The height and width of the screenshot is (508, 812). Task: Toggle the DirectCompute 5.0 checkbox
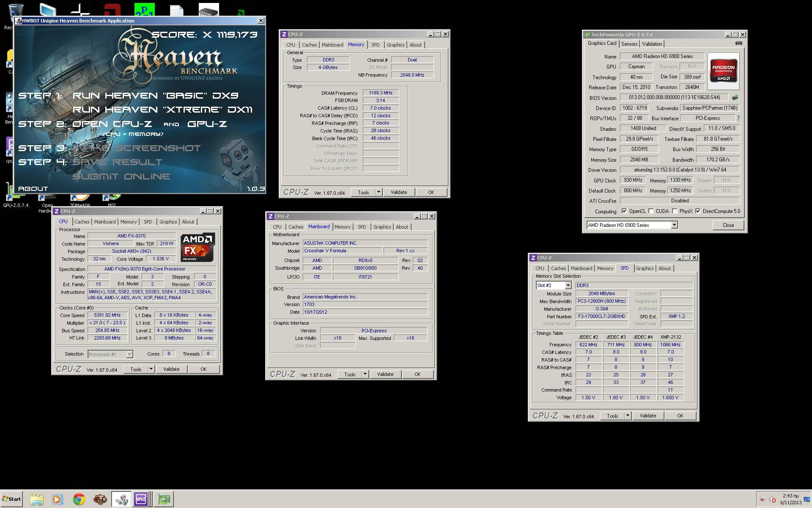[698, 211]
